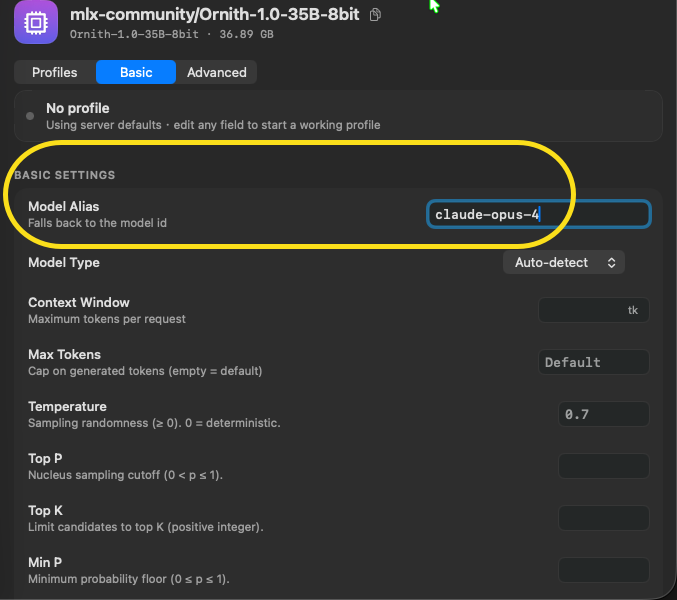Copy the model id with clipboard icon
Viewport: 677px width, 600px height.
pos(375,15)
